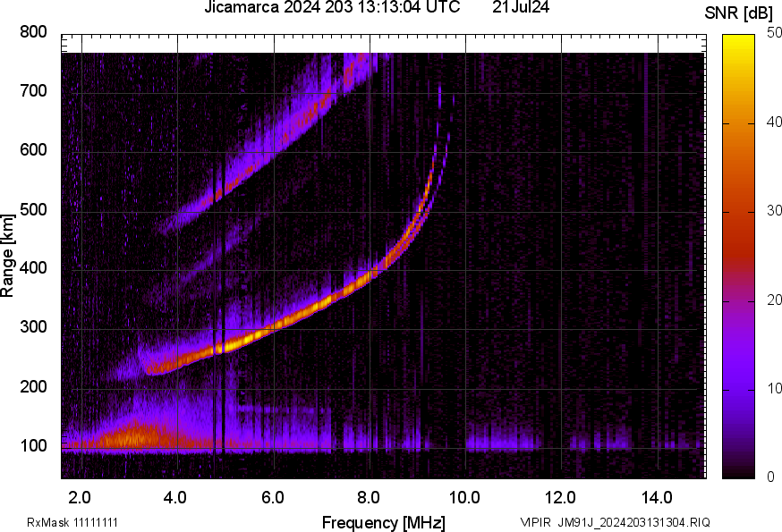Click the frequency tick label "14.0"
782x532 pixels.
tap(657, 497)
